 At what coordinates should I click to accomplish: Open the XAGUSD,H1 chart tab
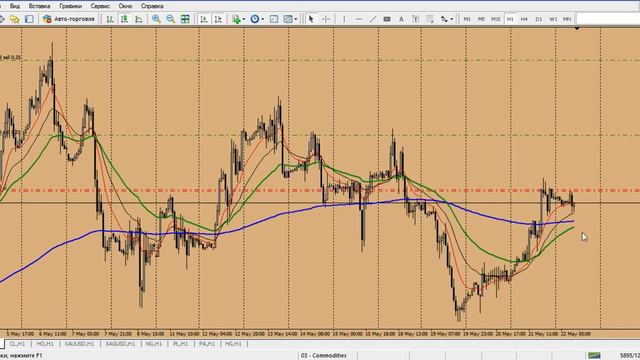point(120,344)
